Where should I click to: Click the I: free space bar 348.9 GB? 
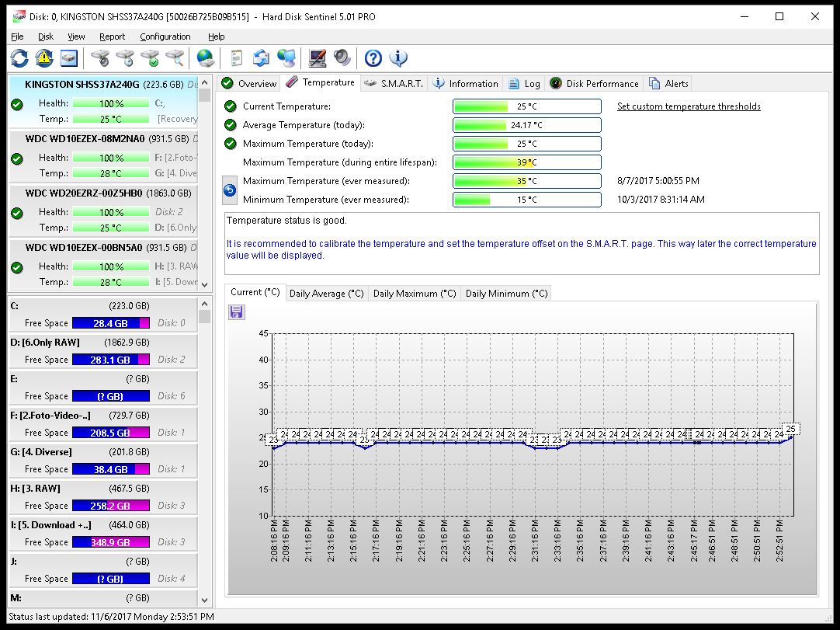pos(111,542)
